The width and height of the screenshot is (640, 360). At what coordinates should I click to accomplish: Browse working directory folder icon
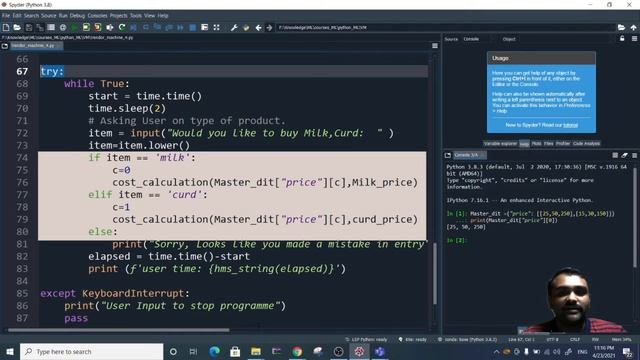click(x=621, y=27)
